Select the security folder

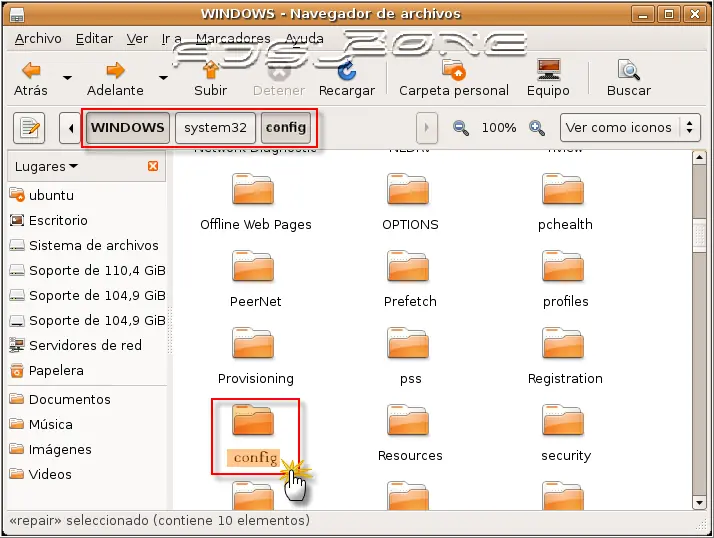[x=565, y=433]
